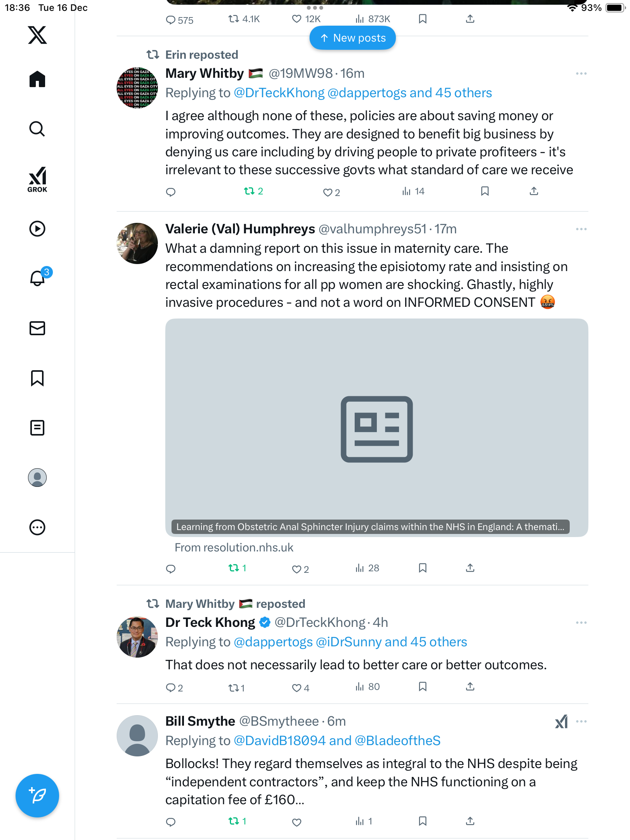
Task: Reply to Valerie Humphreys' post
Action: tap(171, 569)
